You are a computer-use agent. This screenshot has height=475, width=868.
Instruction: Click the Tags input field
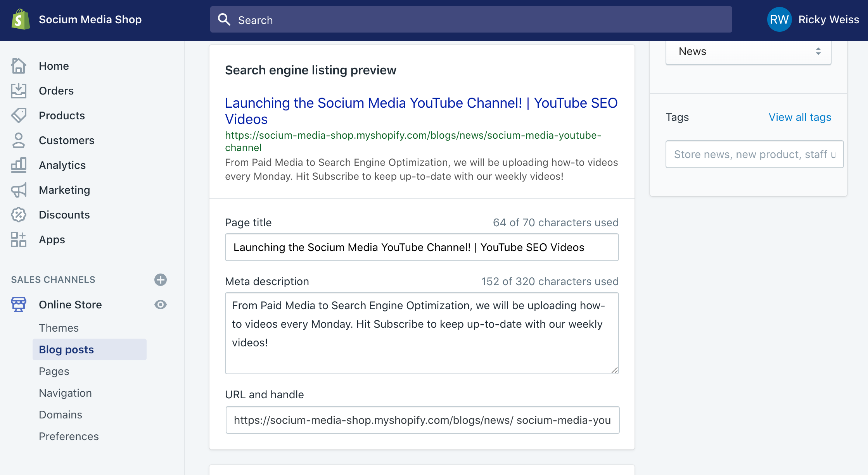coord(754,154)
